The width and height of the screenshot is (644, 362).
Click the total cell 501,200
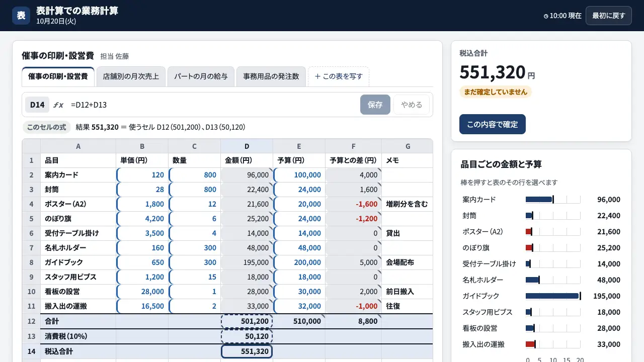(247, 321)
